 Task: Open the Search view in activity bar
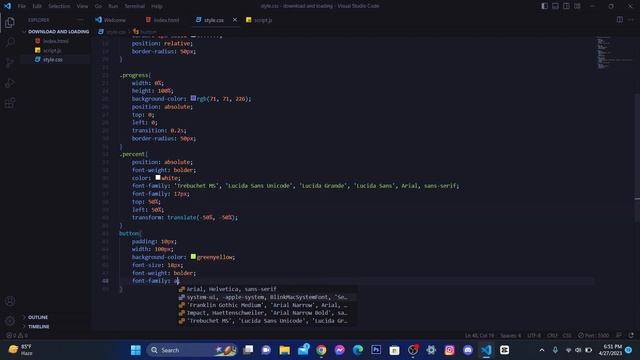(x=10, y=42)
